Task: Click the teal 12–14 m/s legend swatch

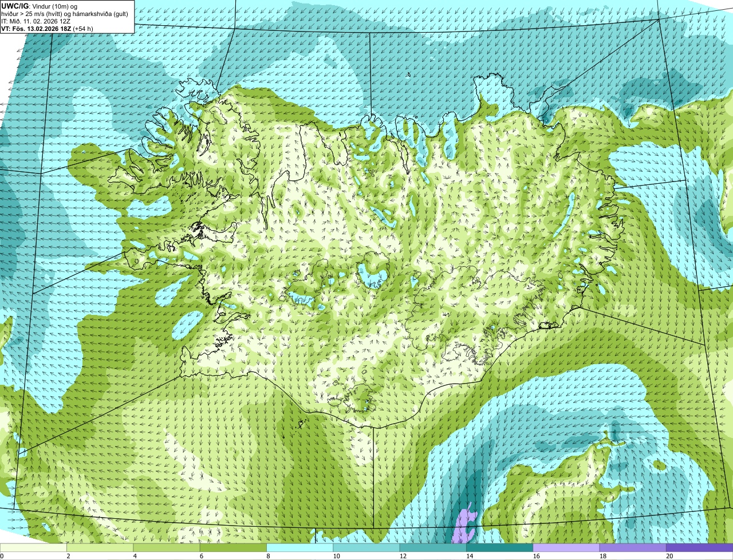Action: [x=433, y=547]
